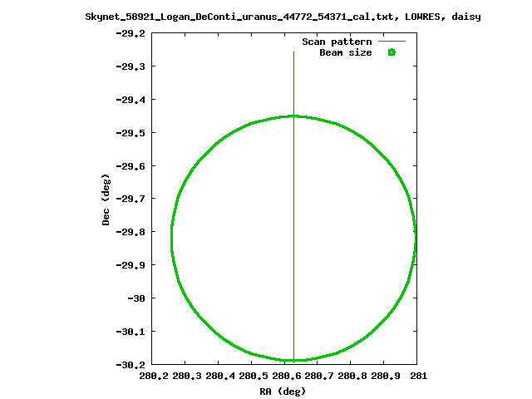
Task: Click the -29.2 y-axis tick label
Action: (x=131, y=33)
